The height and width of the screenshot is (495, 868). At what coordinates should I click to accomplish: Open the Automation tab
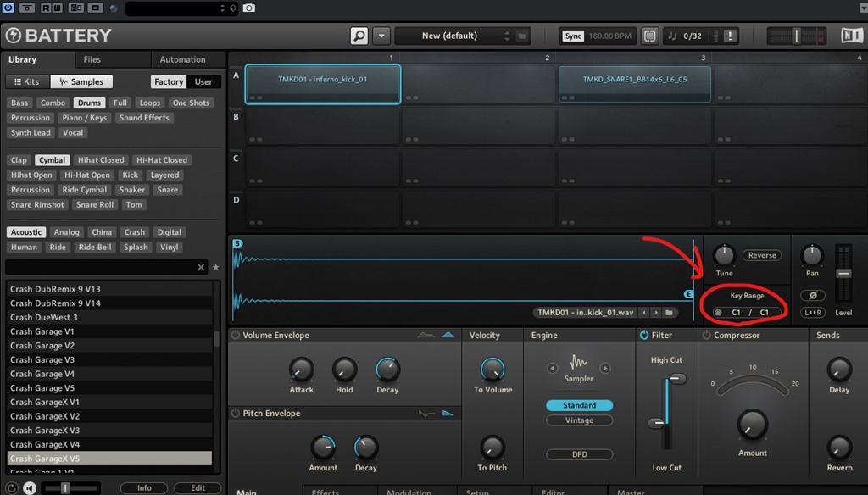coord(183,59)
